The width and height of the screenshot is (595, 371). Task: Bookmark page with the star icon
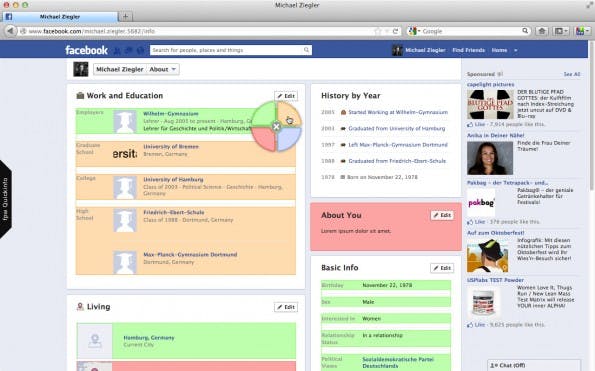pyautogui.click(x=378, y=31)
